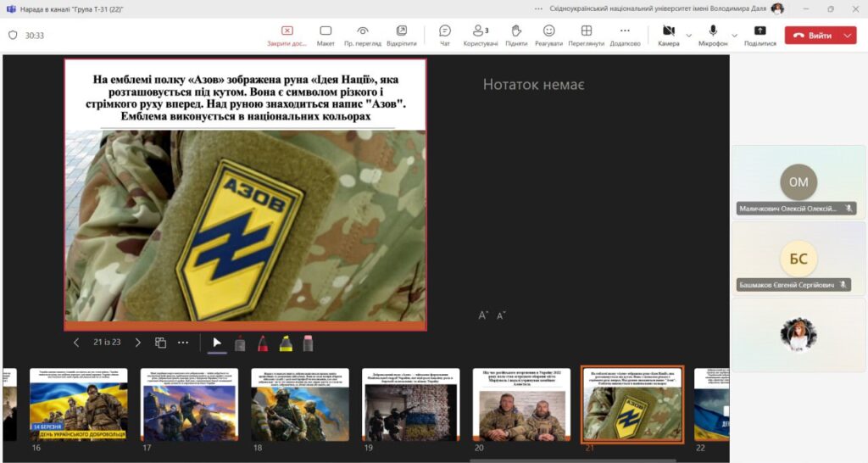Click Відкріпити to pop out presentation

[401, 35]
